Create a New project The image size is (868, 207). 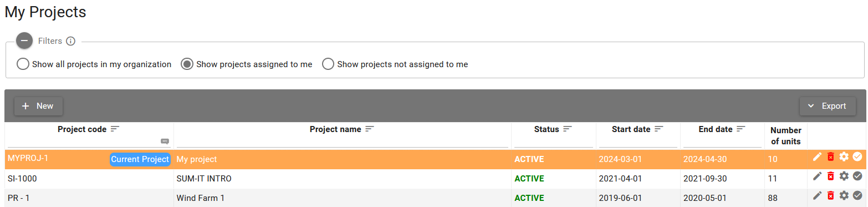tap(38, 106)
